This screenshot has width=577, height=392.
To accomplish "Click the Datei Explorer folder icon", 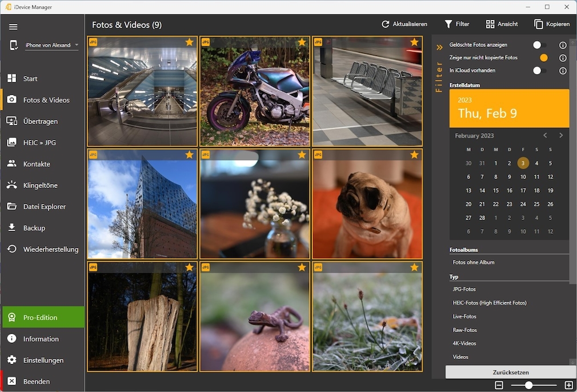I will [x=12, y=206].
